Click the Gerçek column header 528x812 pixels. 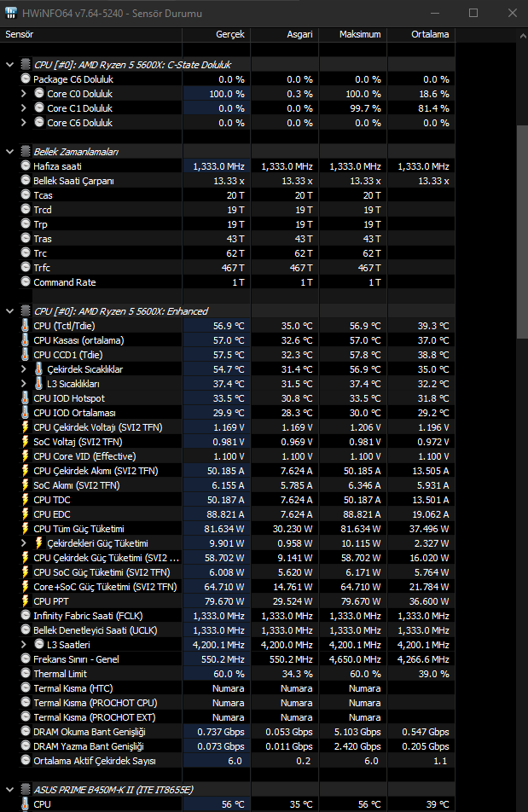tap(217, 34)
